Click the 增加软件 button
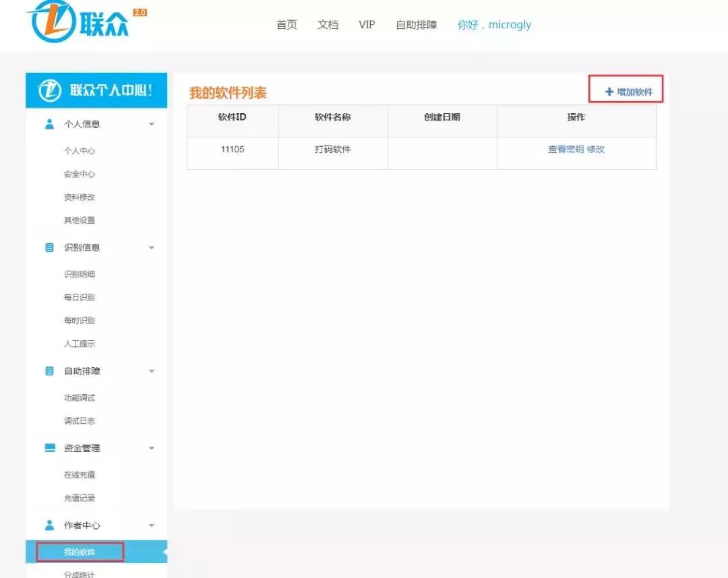 pyautogui.click(x=627, y=89)
